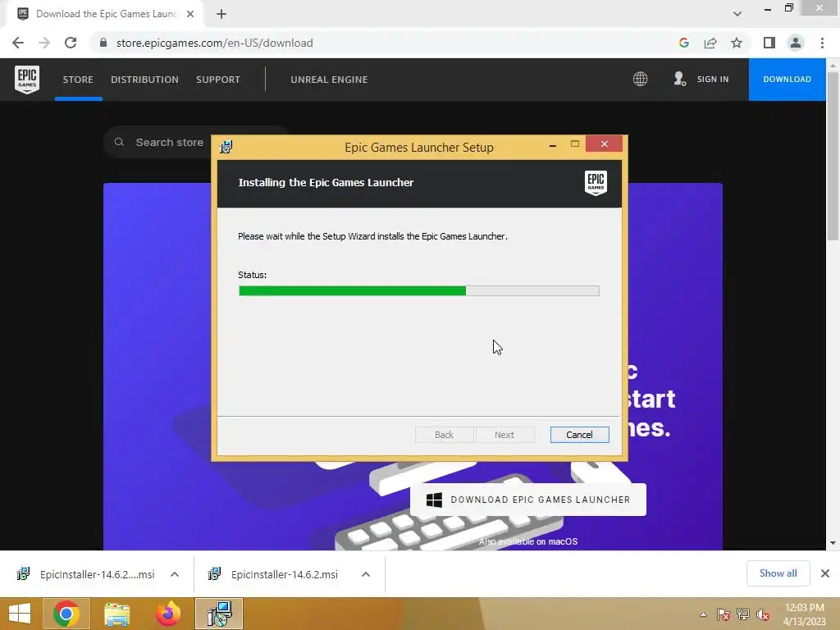Screen dimensions: 840x630
Task: Reload the page with the refresh icon
Action: (71, 43)
